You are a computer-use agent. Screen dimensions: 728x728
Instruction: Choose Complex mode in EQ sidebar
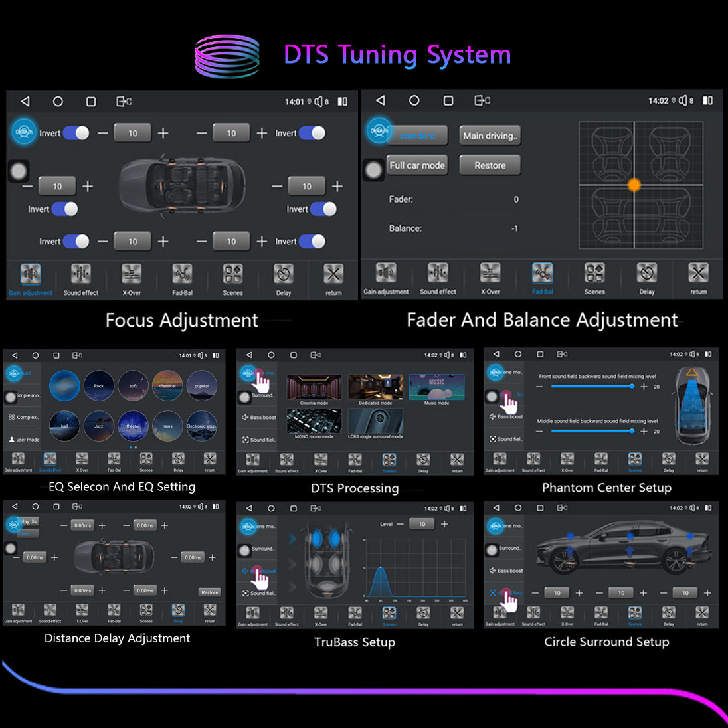(x=23, y=418)
